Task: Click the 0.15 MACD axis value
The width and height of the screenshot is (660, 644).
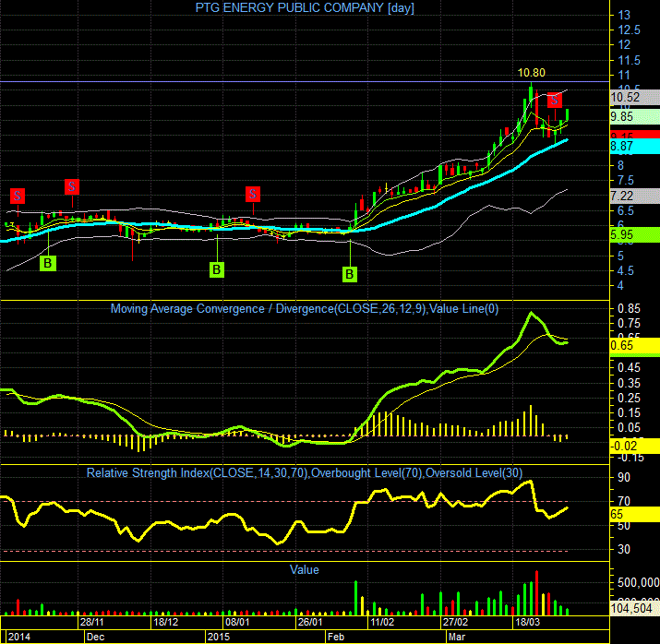Action: point(629,412)
